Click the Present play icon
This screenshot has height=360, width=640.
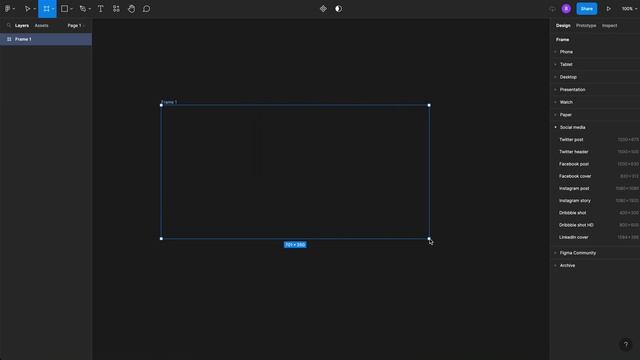coord(609,9)
